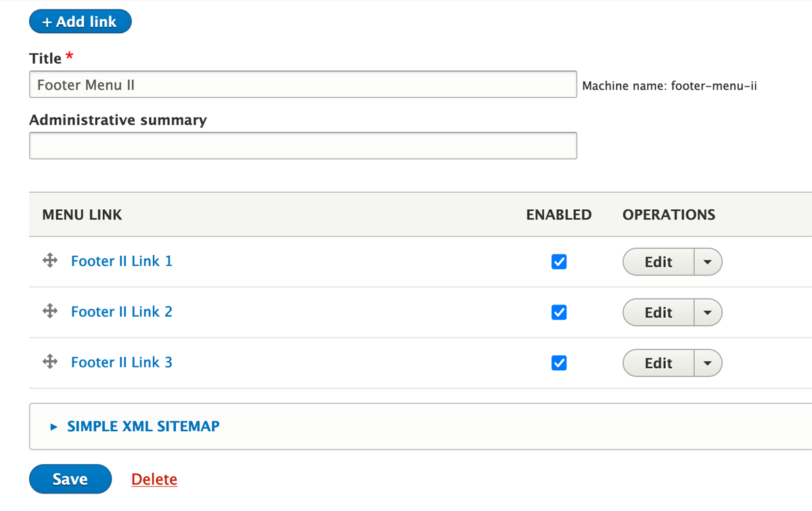Expand operations arrow beside Footer II Link 2 Edit
Screen dimensions: 812x511
[708, 313]
